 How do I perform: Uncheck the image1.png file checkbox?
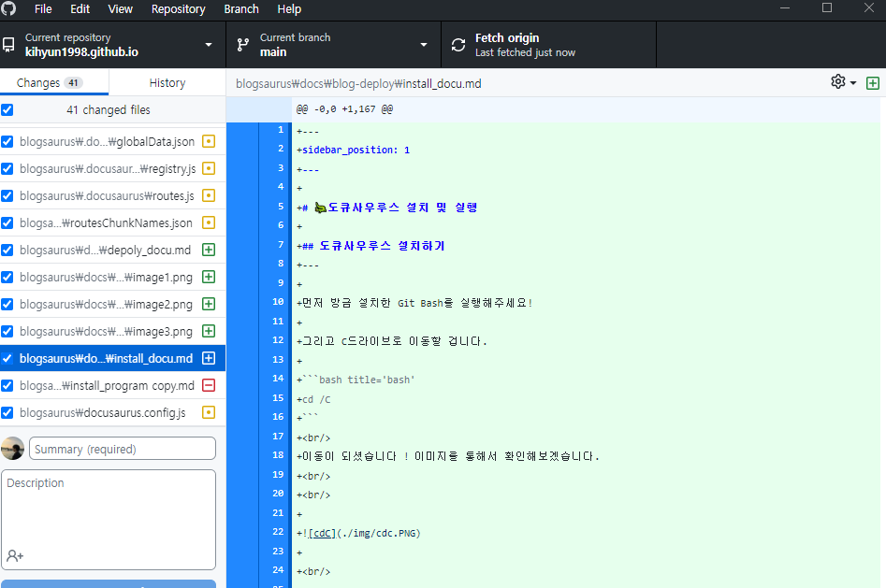coord(7,277)
